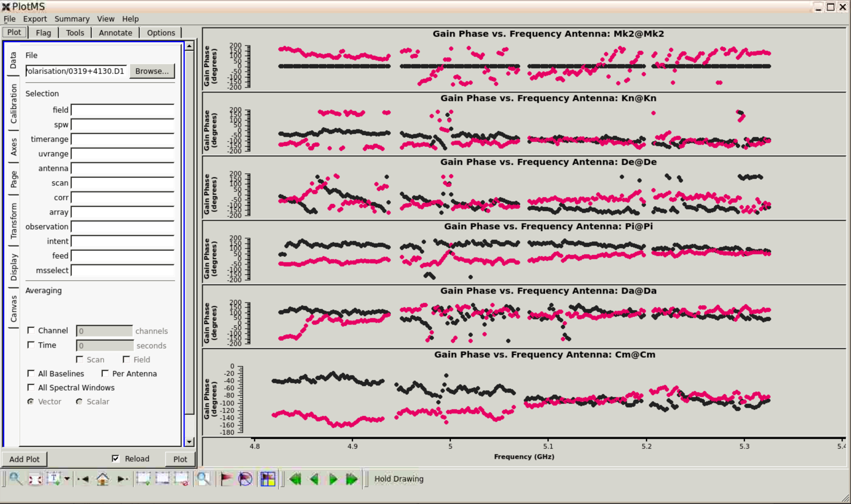This screenshot has width=851, height=504.
Task: Click the Unflag crossed-flag icon
Action: coord(245,479)
